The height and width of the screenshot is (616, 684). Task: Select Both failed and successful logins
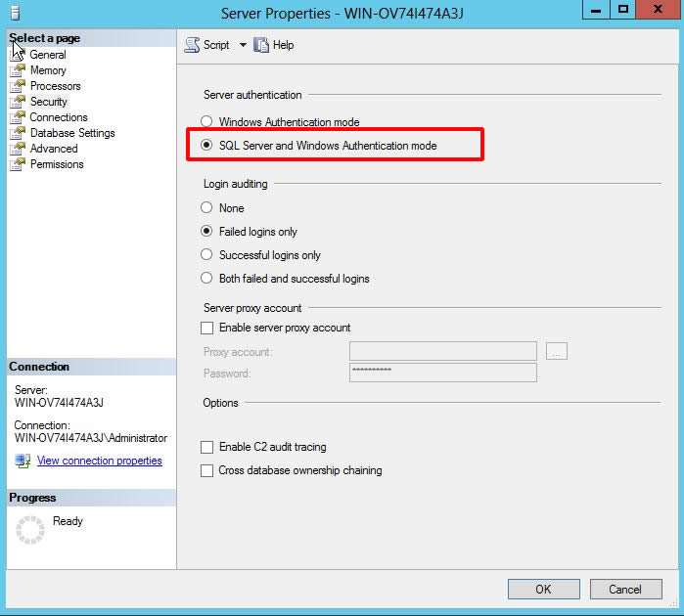(206, 278)
